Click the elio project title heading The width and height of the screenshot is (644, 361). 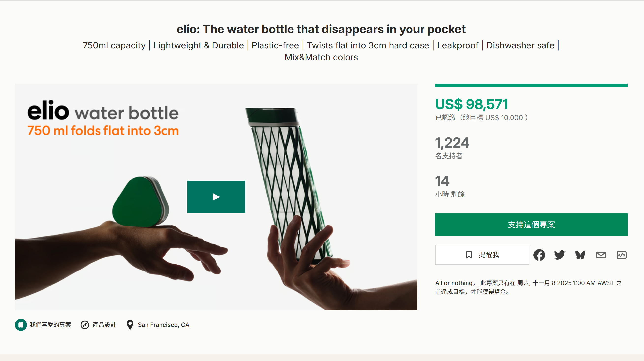click(x=321, y=29)
